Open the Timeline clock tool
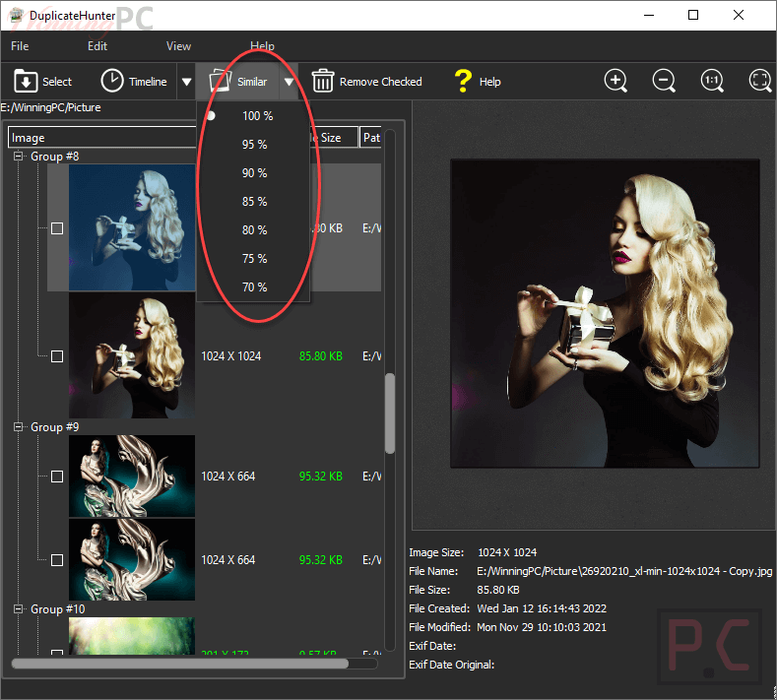This screenshot has width=777, height=700. (112, 81)
